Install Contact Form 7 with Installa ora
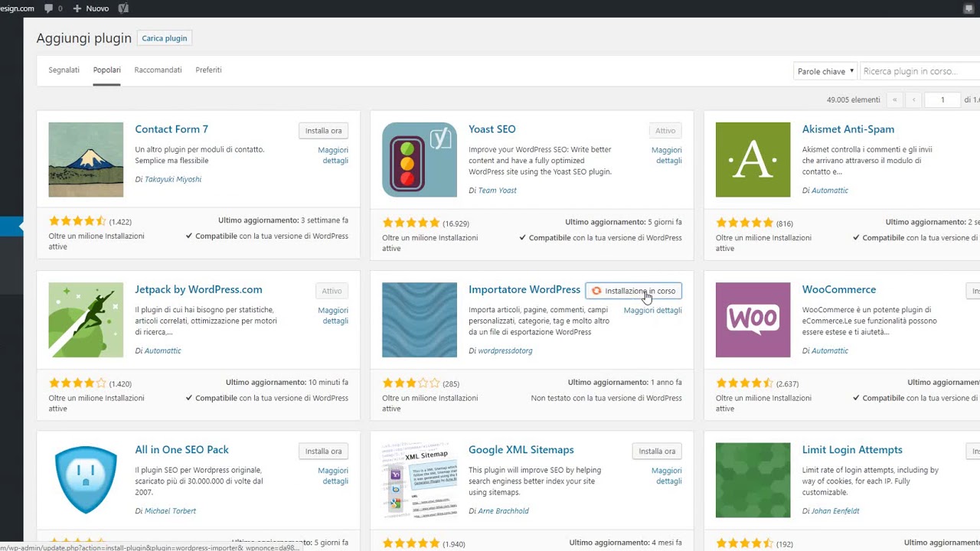The image size is (980, 551). point(323,131)
